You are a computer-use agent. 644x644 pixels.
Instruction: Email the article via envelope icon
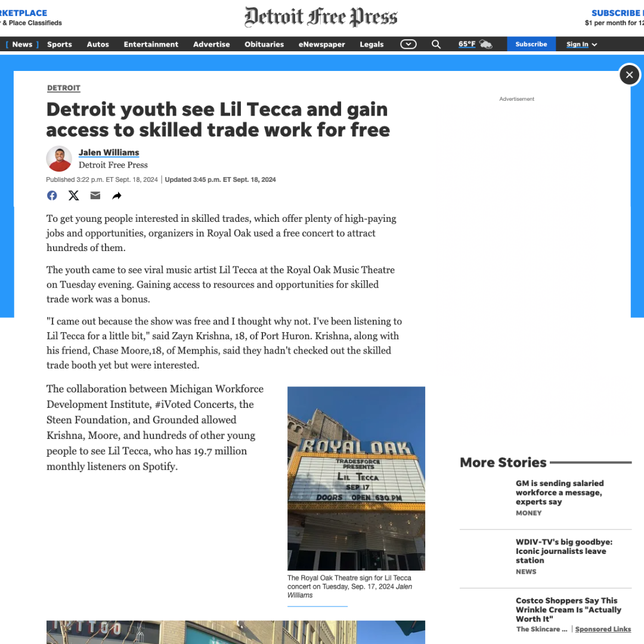[95, 196]
